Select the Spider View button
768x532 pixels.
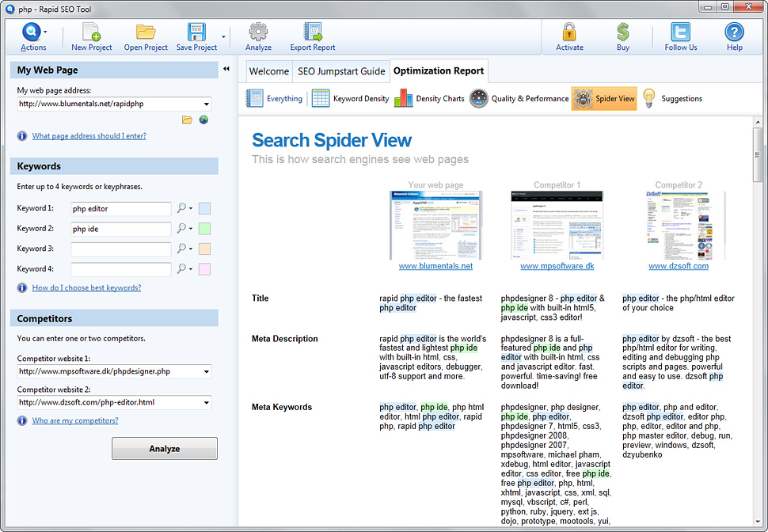(x=604, y=98)
